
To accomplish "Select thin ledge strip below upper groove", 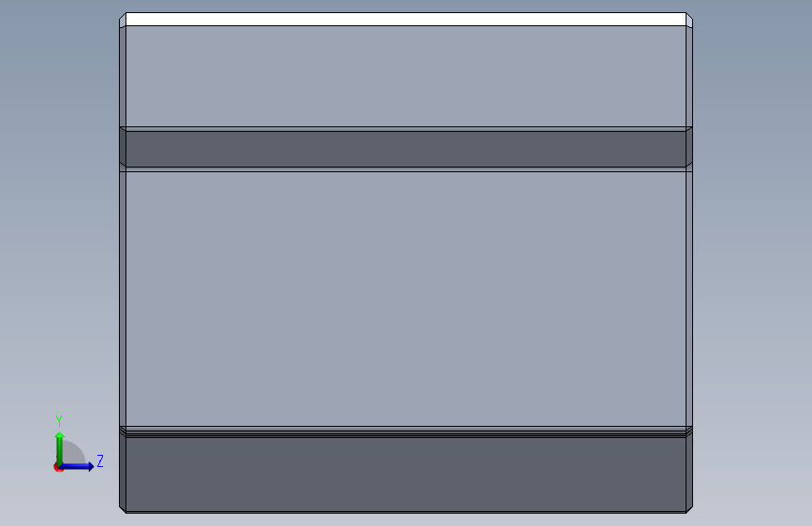I will tap(406, 169).
